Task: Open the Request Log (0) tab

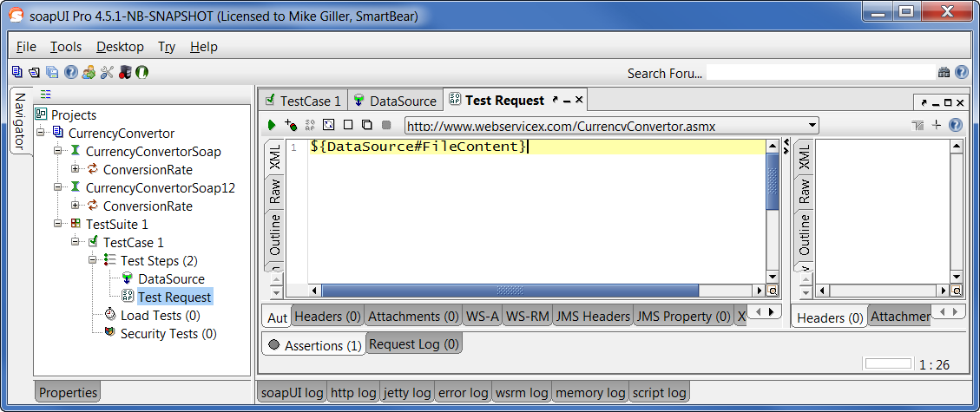Action: click(x=414, y=344)
